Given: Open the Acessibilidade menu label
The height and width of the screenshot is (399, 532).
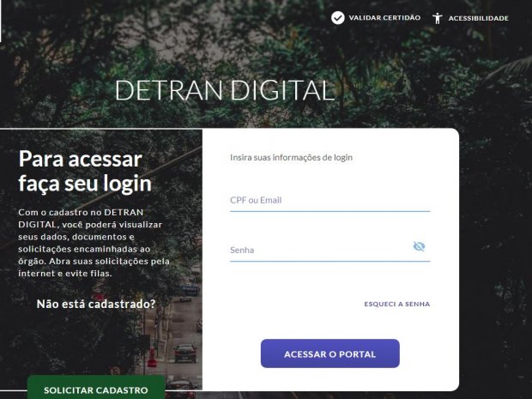Looking at the screenshot, I should 479,18.
